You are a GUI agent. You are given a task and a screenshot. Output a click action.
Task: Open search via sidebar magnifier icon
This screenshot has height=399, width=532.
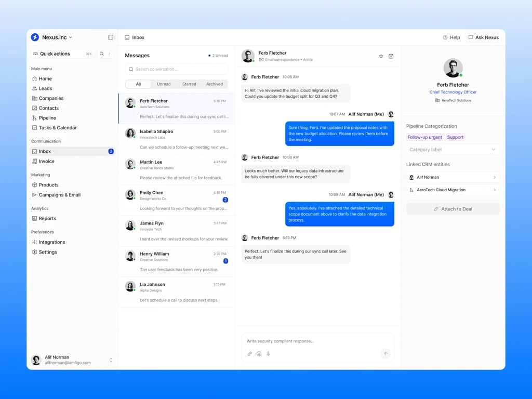[x=102, y=54]
